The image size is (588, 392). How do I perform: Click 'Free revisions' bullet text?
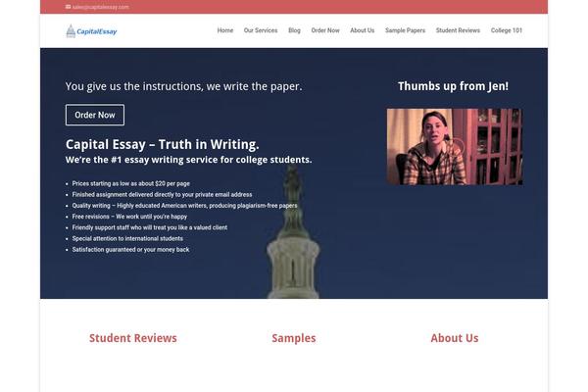[x=129, y=217]
